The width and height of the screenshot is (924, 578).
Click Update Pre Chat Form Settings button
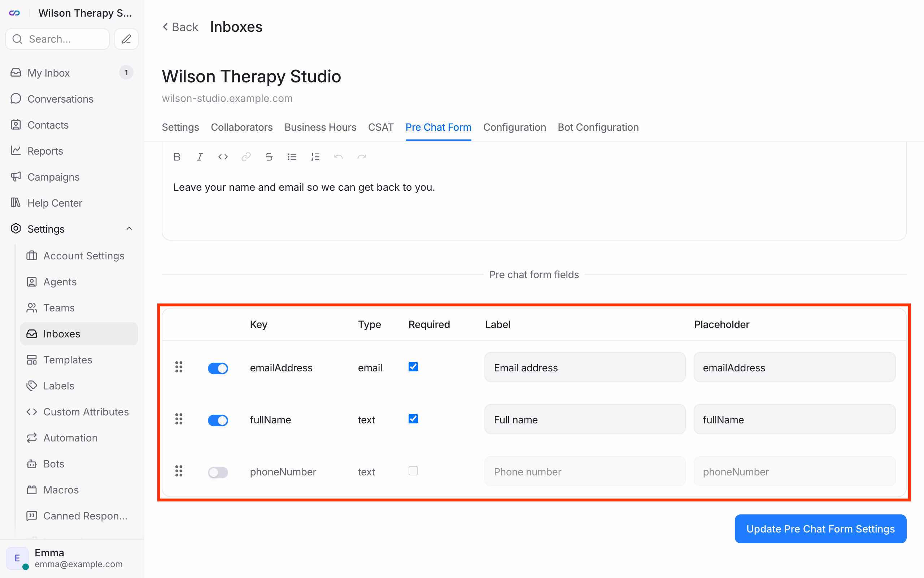820,529
